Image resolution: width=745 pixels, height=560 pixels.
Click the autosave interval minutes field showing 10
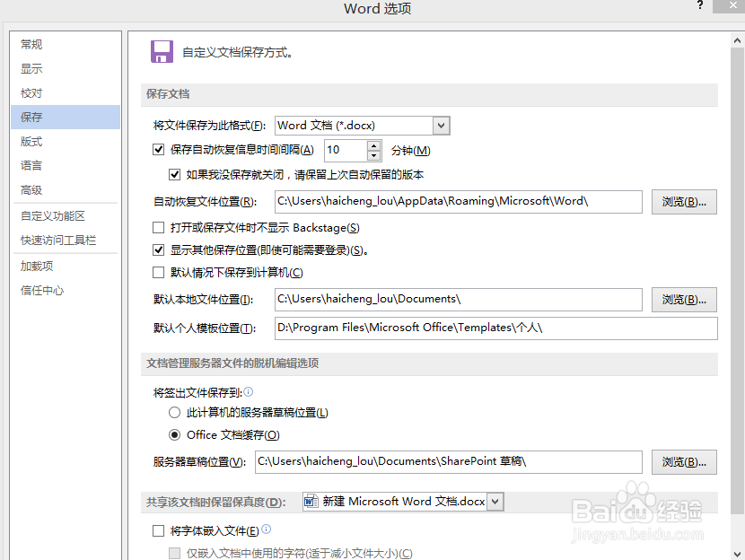coord(346,150)
